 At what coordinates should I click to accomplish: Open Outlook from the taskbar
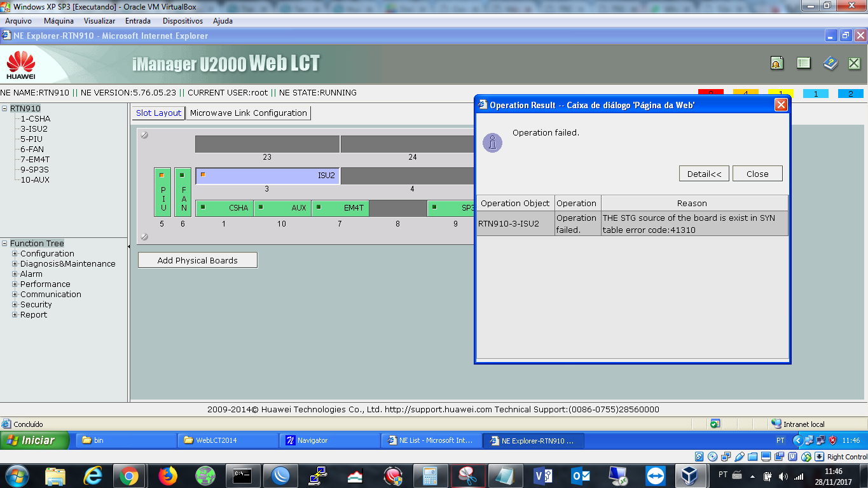click(x=581, y=475)
